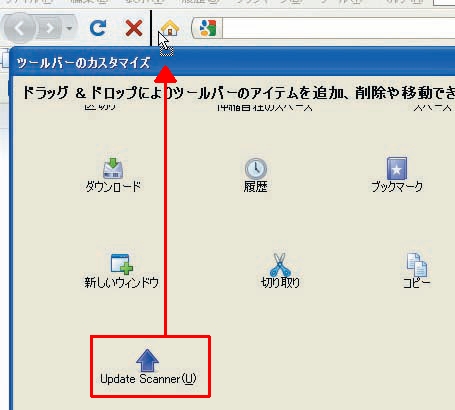This screenshot has width=455, height=410.
Task: Click the ツールバーのカスタマイズ dialog title bar
Action: click(x=233, y=62)
